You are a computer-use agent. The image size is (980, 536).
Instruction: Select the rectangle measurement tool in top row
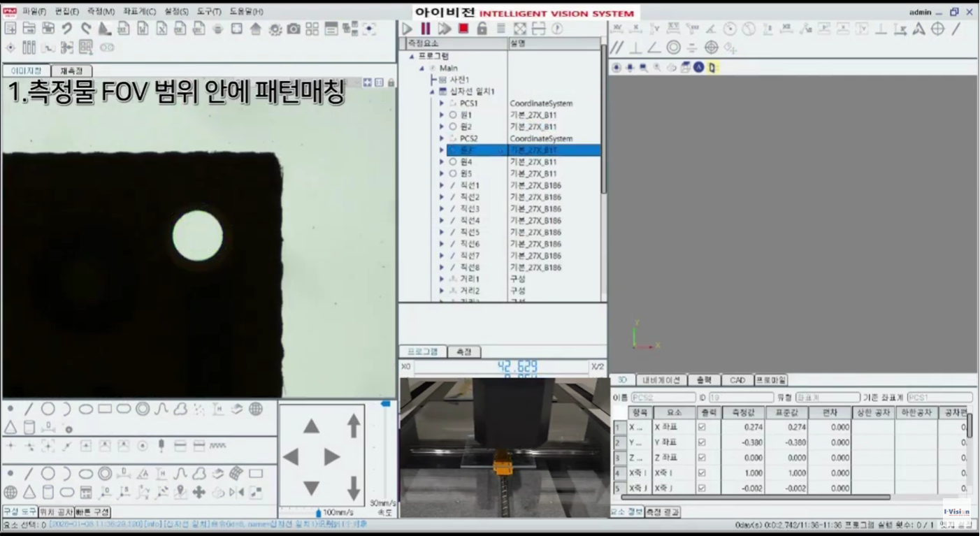[x=105, y=409]
